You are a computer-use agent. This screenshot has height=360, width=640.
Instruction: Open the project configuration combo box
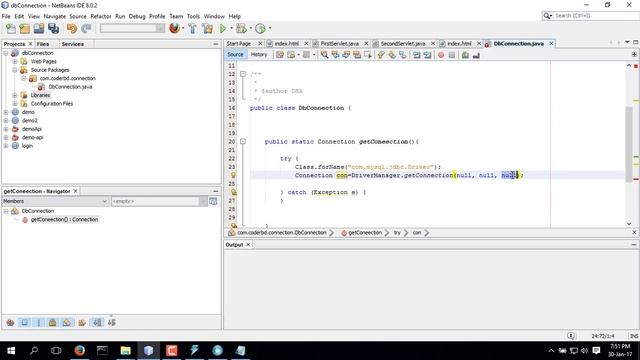pyautogui.click(x=132, y=28)
